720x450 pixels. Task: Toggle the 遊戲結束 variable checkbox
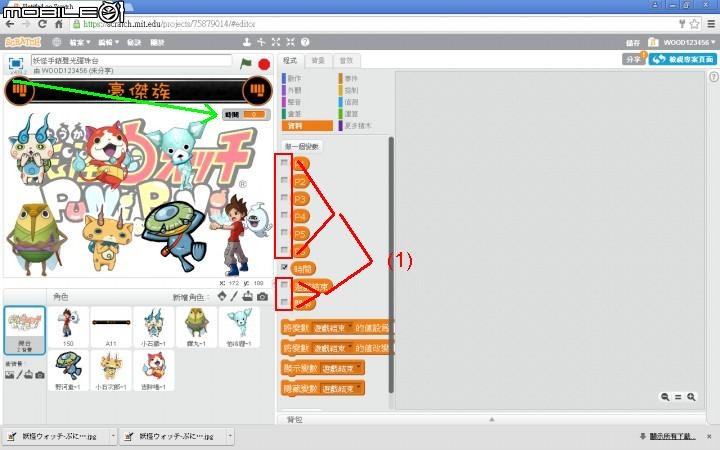284,285
